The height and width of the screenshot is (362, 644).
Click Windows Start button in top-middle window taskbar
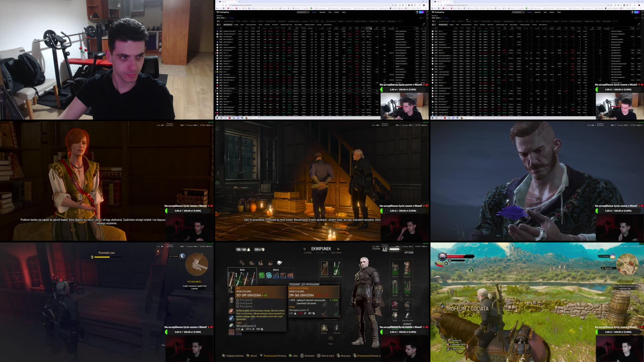pyautogui.click(x=217, y=118)
